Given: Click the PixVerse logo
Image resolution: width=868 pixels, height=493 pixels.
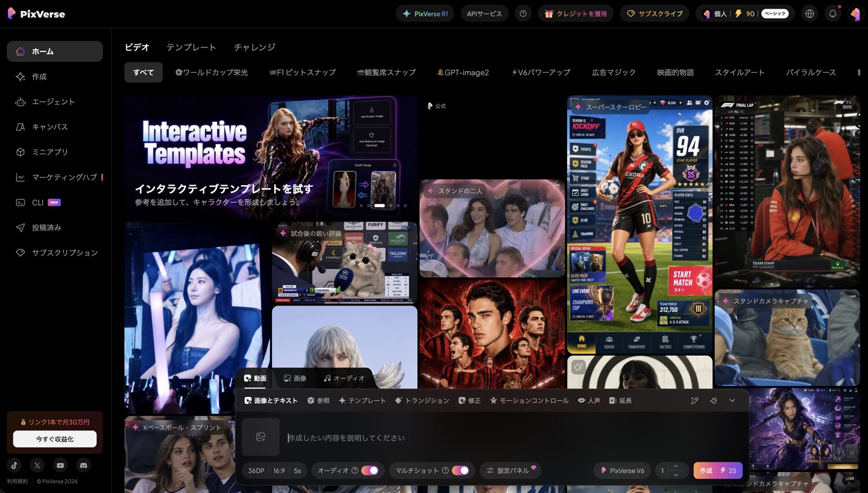Looking at the screenshot, I should pyautogui.click(x=36, y=13).
